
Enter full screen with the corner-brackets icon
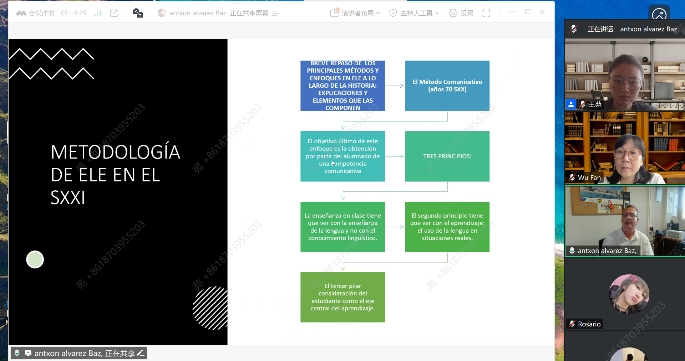486,13
